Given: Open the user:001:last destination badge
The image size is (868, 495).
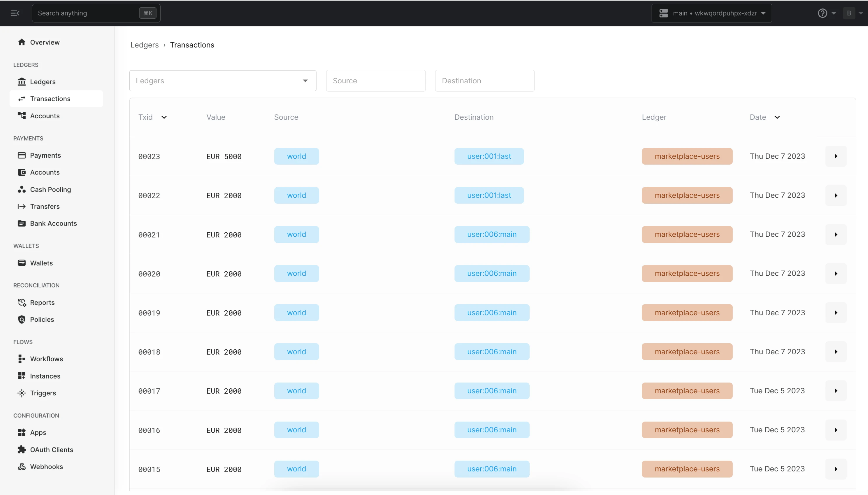Looking at the screenshot, I should tap(489, 156).
